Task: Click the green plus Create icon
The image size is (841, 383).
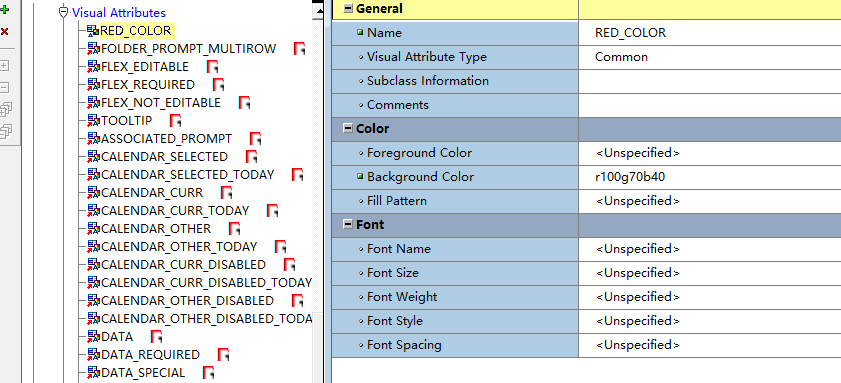Action: 5,10
